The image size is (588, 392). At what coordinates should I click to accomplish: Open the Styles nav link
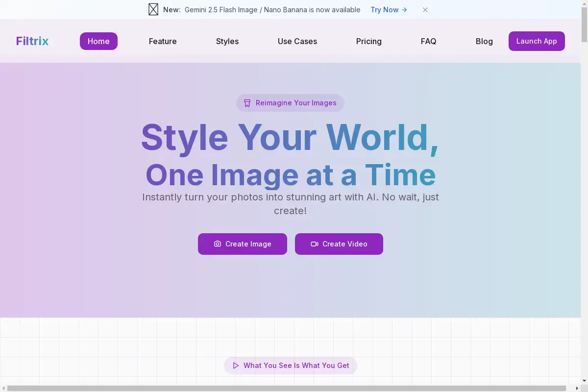point(227,41)
